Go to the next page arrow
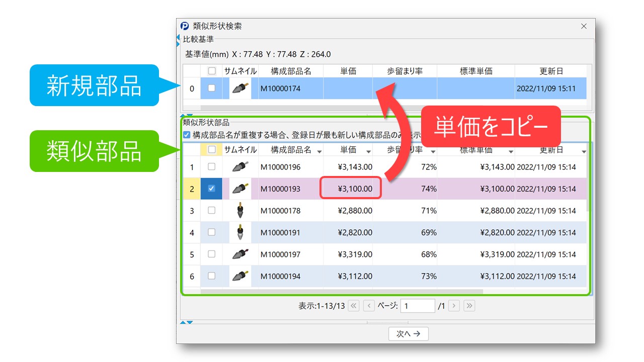644x362 pixels. [x=454, y=306]
